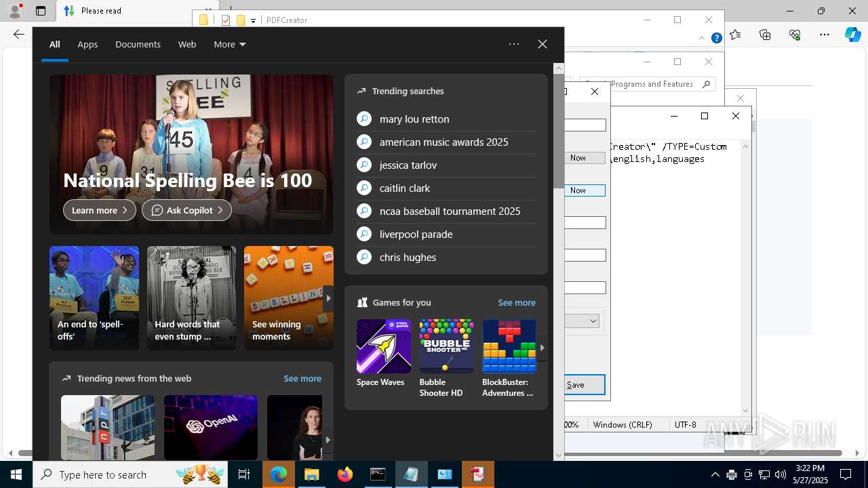Open Microsoft Edge from taskbar

pyautogui.click(x=279, y=475)
